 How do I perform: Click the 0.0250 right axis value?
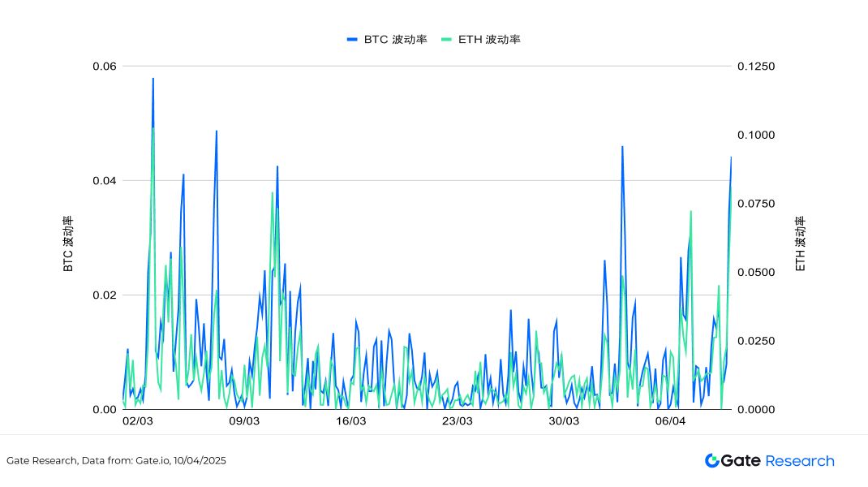point(756,341)
